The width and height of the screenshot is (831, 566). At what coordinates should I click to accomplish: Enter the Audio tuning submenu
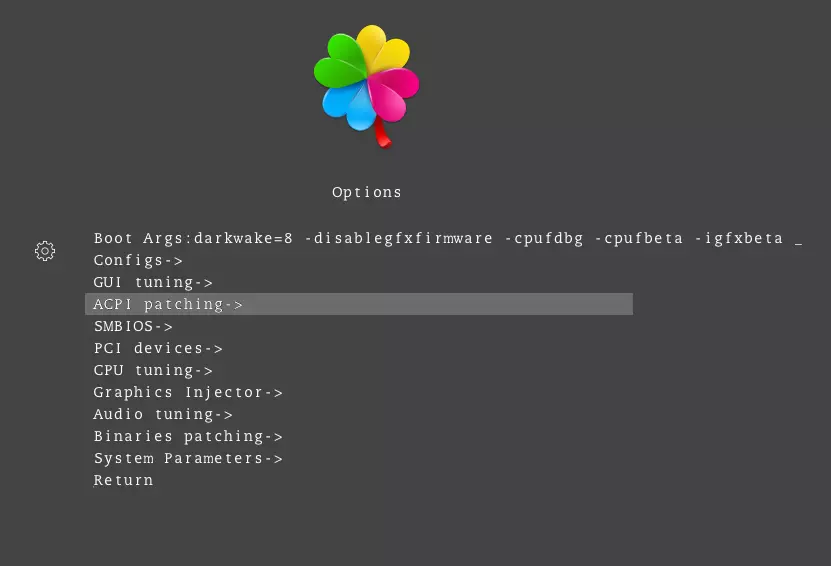[x=163, y=415]
